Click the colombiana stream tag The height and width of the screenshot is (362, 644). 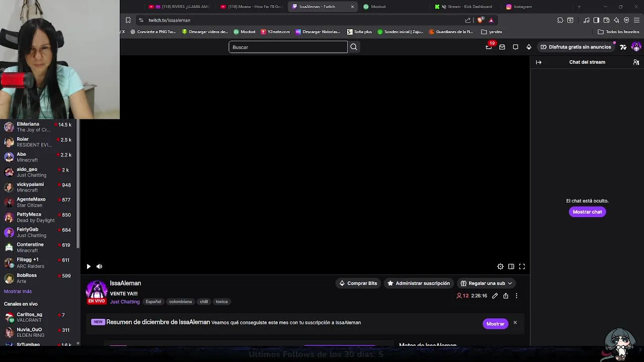coord(180,302)
